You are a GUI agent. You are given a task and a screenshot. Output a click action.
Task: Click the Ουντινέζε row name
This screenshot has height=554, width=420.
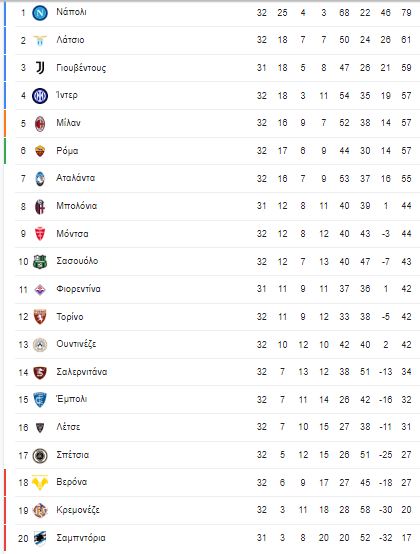(x=76, y=344)
